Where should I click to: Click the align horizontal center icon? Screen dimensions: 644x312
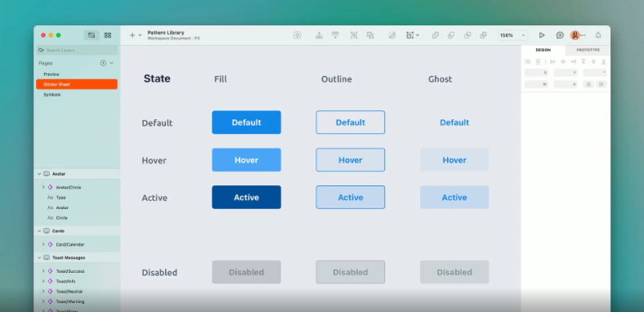pos(563,61)
